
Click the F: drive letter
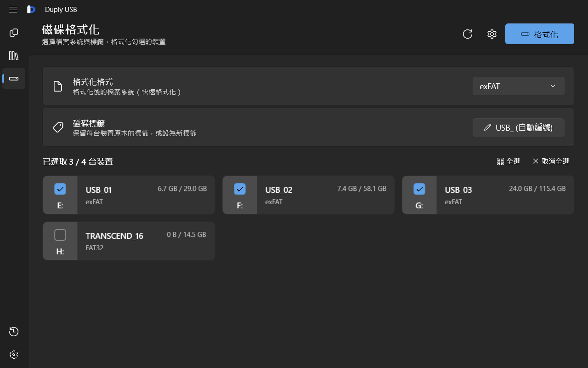tap(240, 206)
